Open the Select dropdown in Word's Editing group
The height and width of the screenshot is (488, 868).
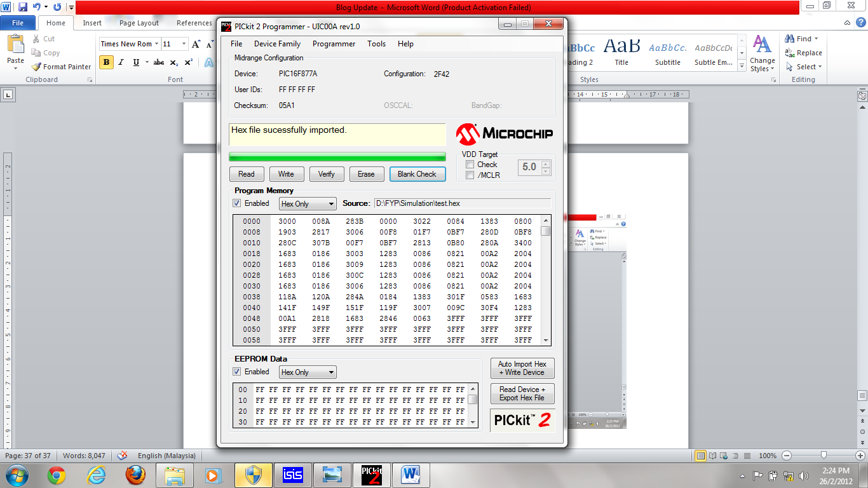pyautogui.click(x=804, y=67)
